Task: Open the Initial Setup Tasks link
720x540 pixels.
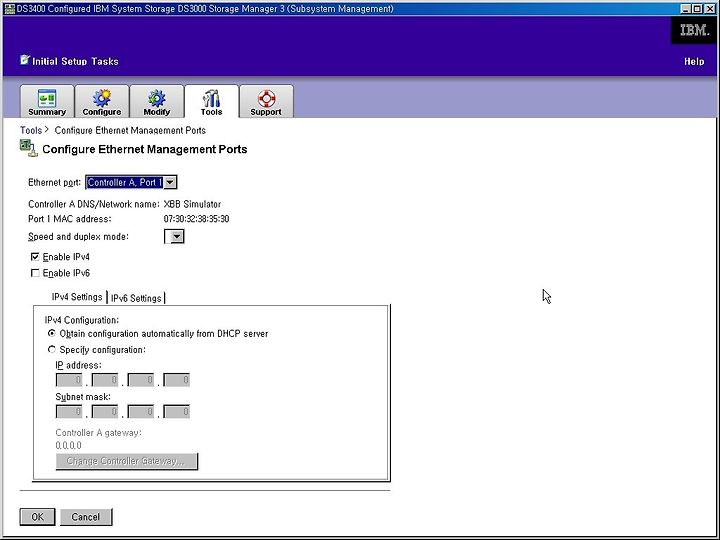Action: click(75, 62)
